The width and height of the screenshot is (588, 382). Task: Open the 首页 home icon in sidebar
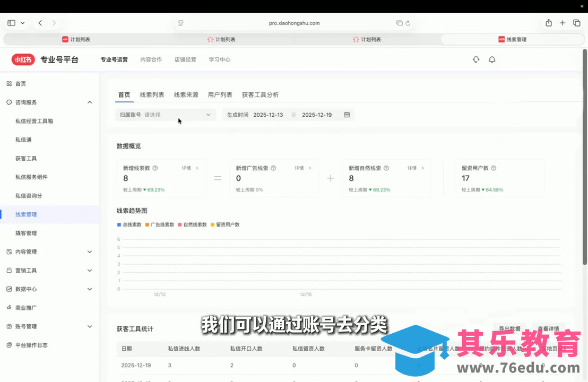coord(8,83)
